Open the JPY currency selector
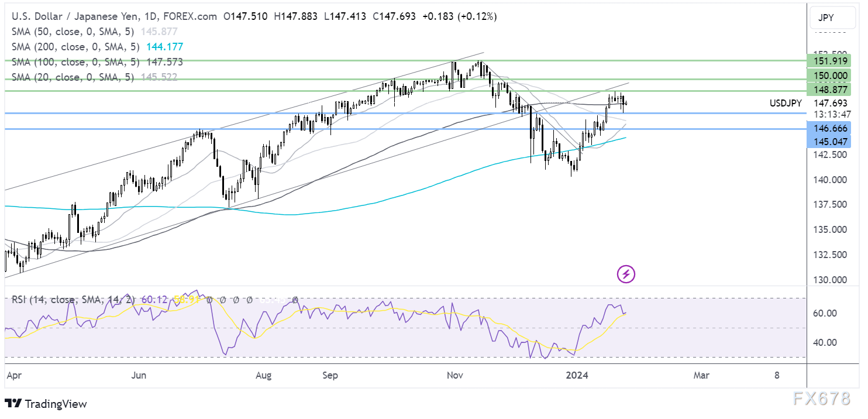The height and width of the screenshot is (419, 868). [825, 18]
